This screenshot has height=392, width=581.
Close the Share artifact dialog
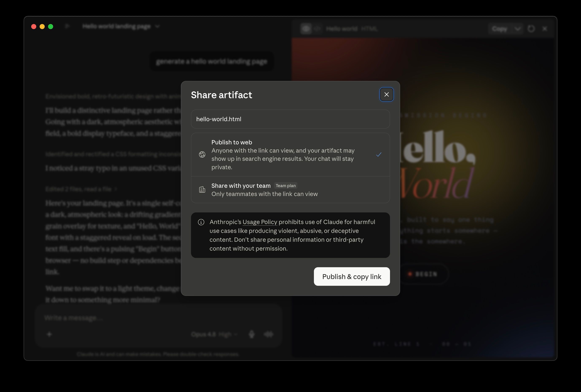[386, 94]
